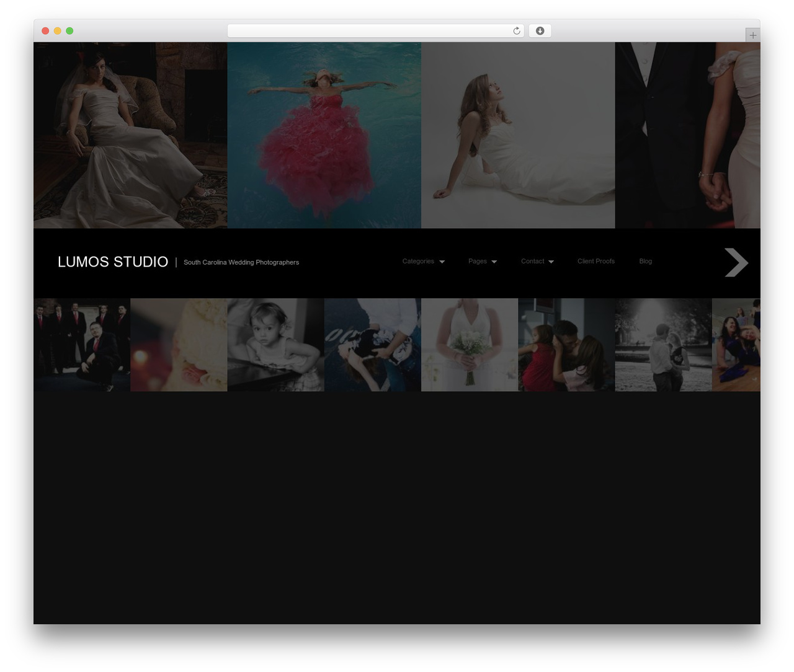Open the bride holding bouquet thumbnail
Screen dimensions: 794x672
click(470, 345)
